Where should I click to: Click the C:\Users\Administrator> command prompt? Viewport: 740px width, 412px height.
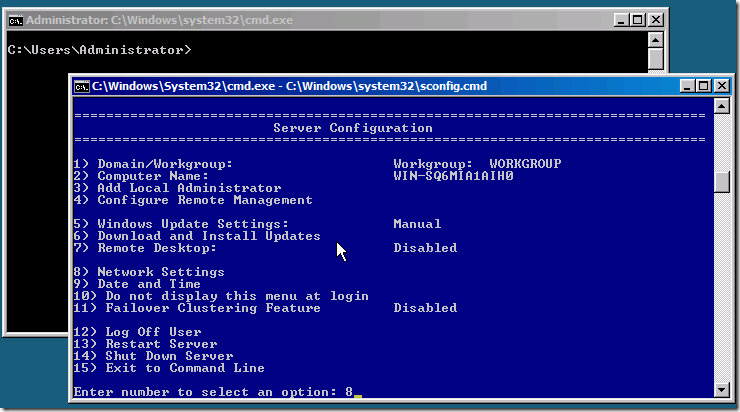(99, 50)
